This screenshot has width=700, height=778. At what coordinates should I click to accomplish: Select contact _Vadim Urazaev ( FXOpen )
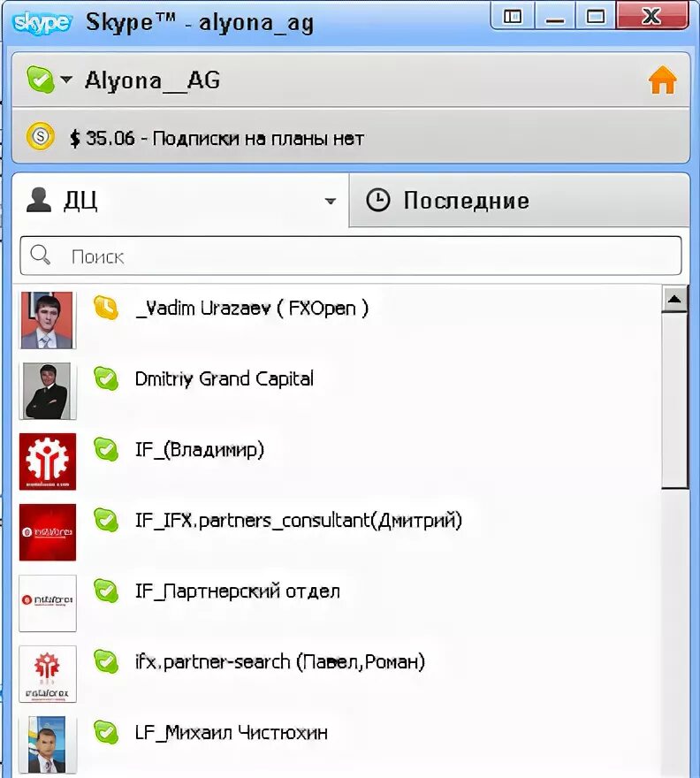point(338,321)
